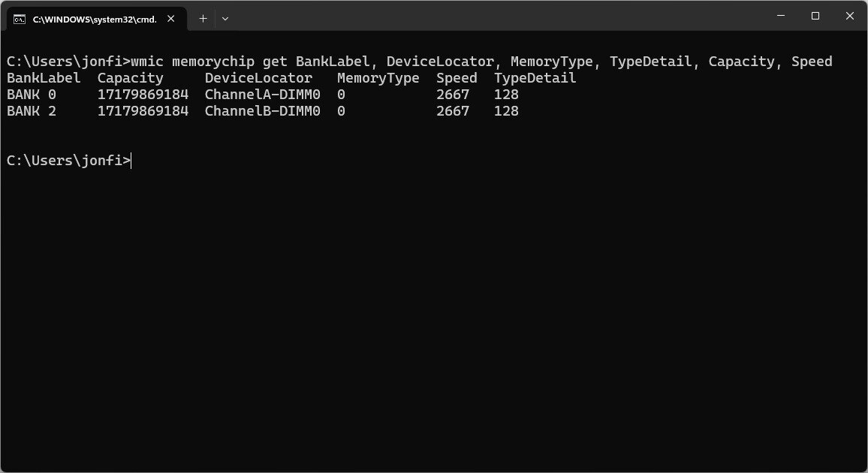The height and width of the screenshot is (473, 868).
Task: Close the cmd.exe tab using its X
Action: pyautogui.click(x=170, y=19)
